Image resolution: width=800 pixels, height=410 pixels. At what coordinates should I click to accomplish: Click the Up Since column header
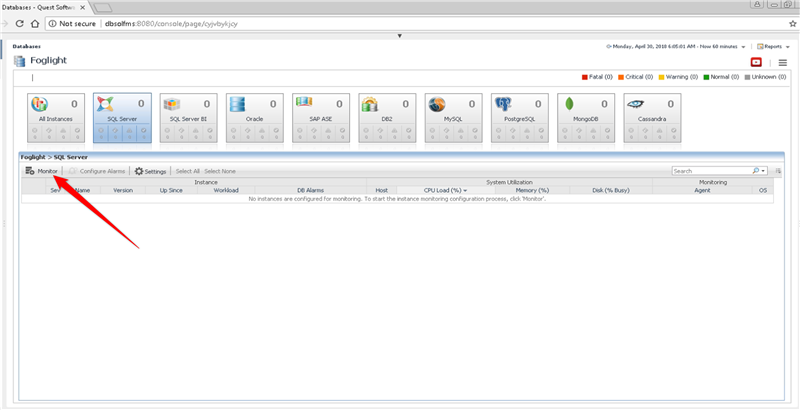point(171,190)
